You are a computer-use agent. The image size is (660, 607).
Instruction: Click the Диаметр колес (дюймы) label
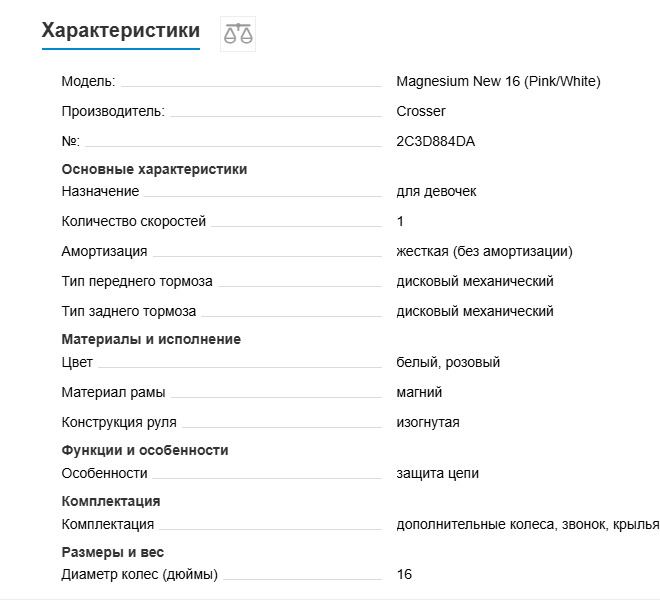(139, 574)
